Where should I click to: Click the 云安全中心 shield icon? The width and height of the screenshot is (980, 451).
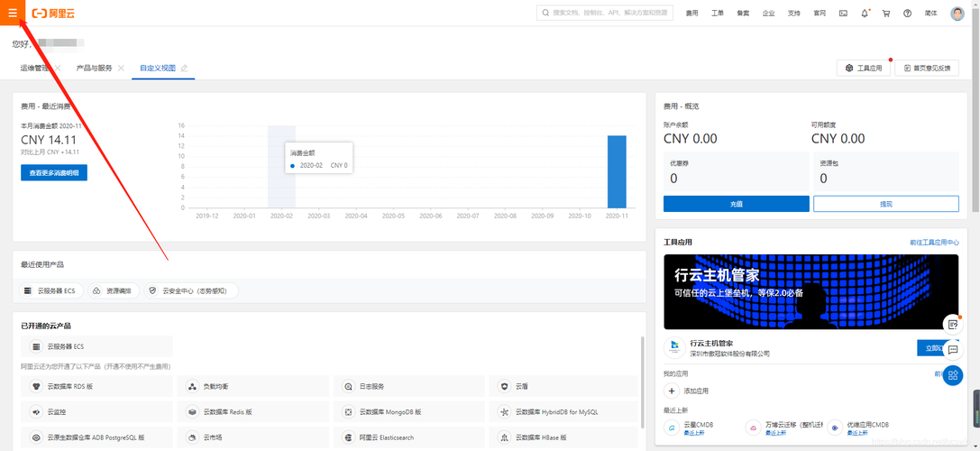pos(152,290)
